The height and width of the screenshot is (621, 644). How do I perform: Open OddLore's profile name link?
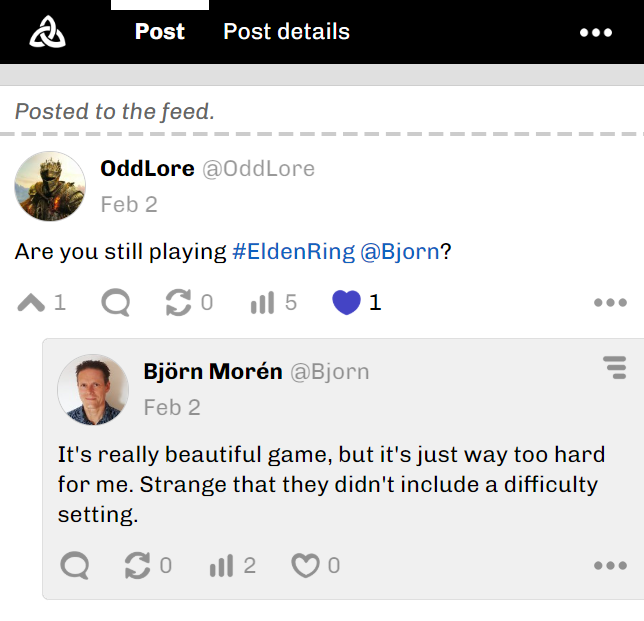click(147, 169)
